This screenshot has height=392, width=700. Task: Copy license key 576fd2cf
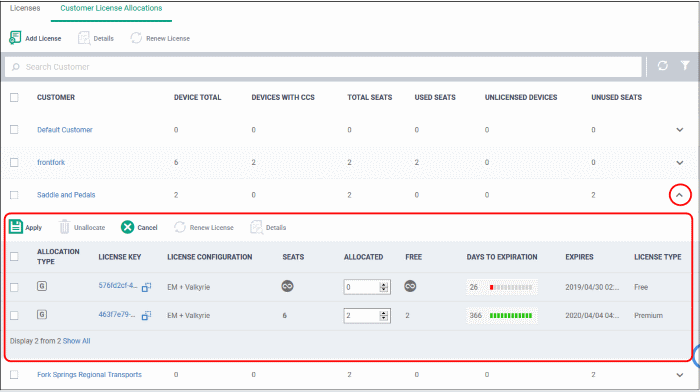pos(146,287)
